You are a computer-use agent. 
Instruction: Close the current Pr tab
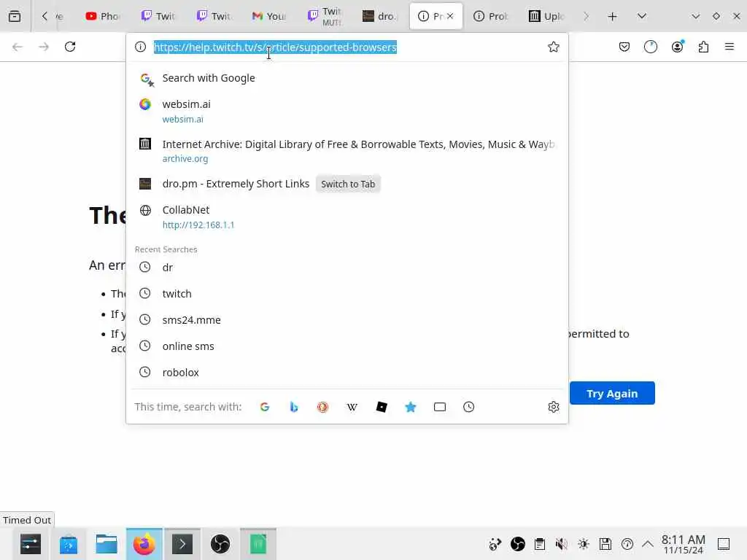[x=449, y=16]
